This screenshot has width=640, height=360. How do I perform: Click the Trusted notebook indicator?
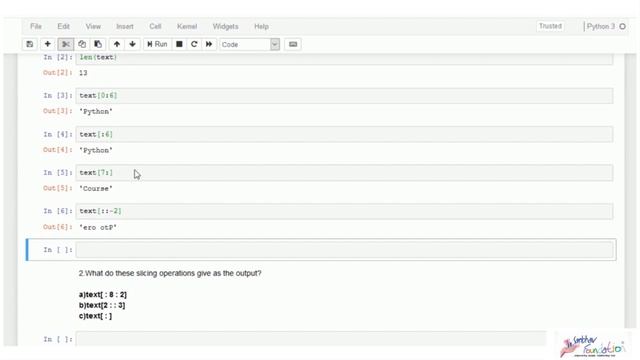click(550, 26)
